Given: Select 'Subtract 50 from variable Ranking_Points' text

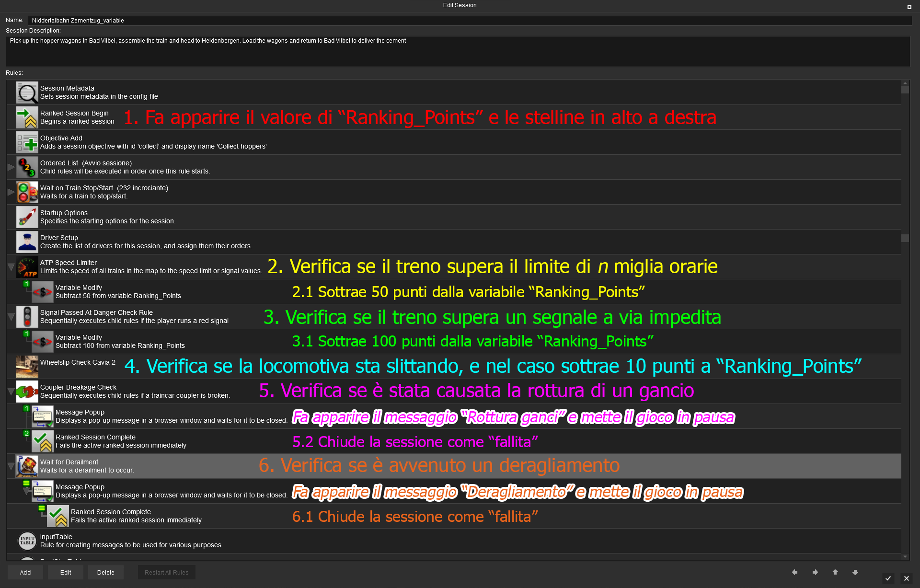Looking at the screenshot, I should click(118, 296).
